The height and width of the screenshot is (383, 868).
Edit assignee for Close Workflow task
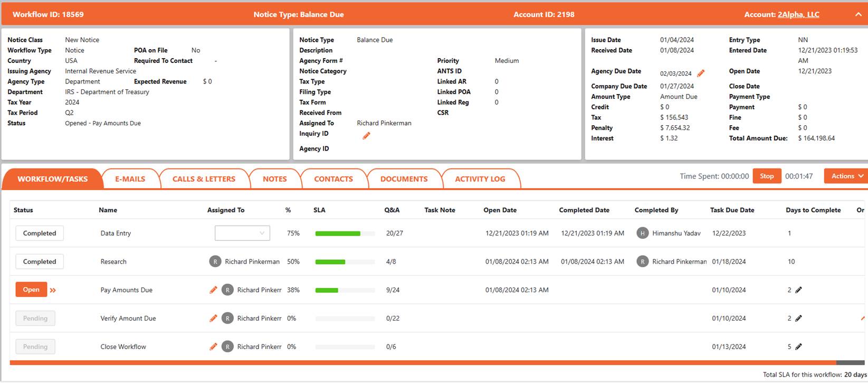[x=213, y=347]
